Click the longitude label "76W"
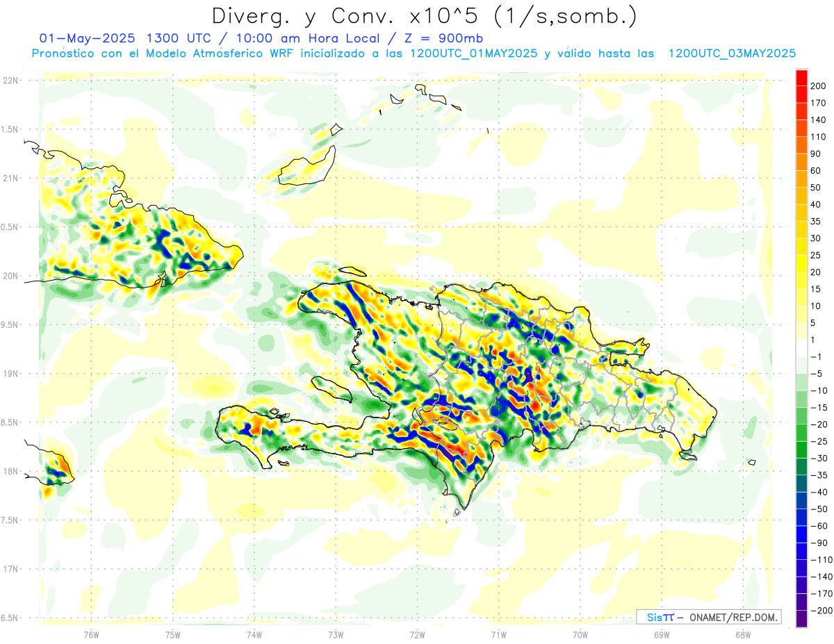 tap(92, 634)
